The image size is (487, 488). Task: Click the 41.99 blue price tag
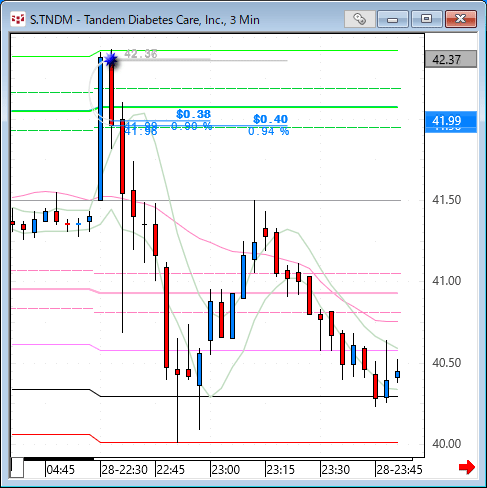[x=451, y=121]
